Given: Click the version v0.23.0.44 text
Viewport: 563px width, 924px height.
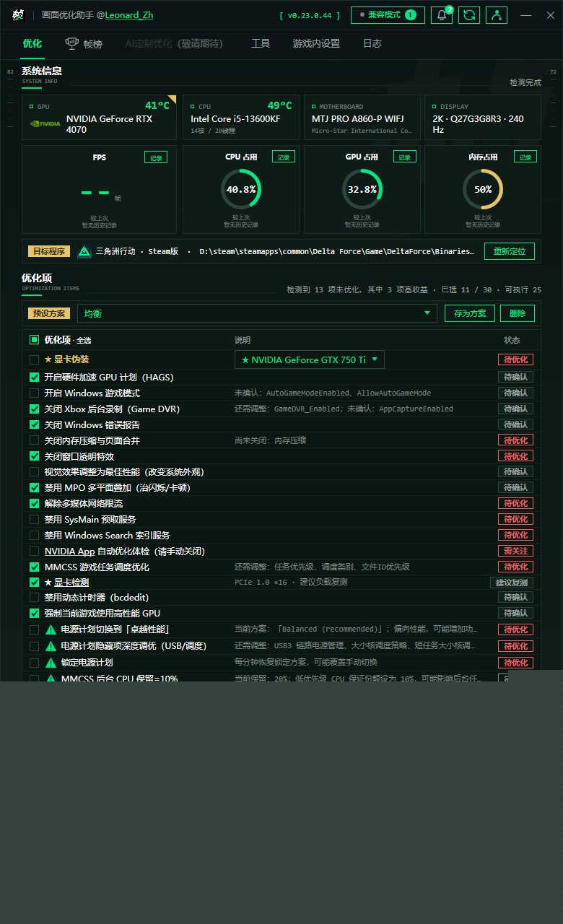Looking at the screenshot, I should click(310, 15).
